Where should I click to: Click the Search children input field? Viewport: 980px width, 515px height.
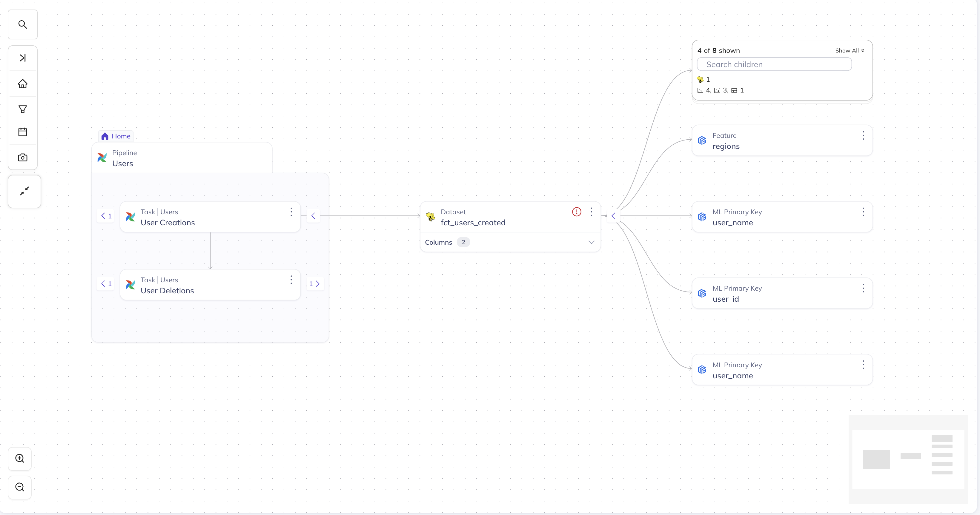774,65
